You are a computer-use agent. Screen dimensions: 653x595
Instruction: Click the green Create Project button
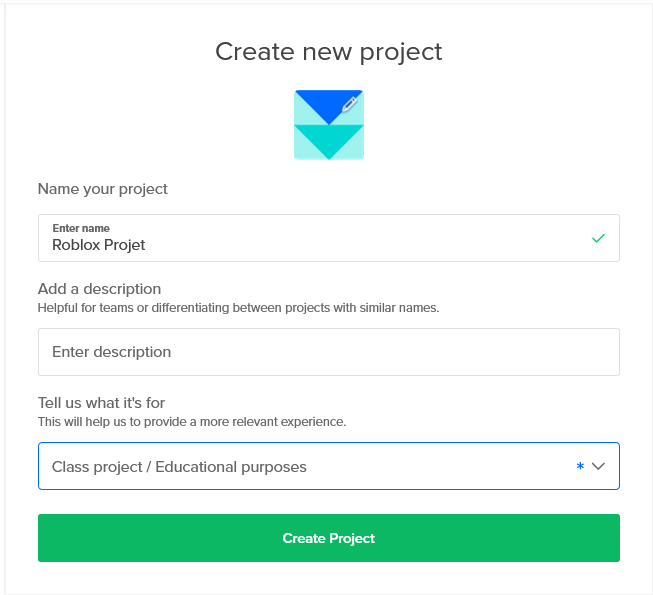click(329, 538)
